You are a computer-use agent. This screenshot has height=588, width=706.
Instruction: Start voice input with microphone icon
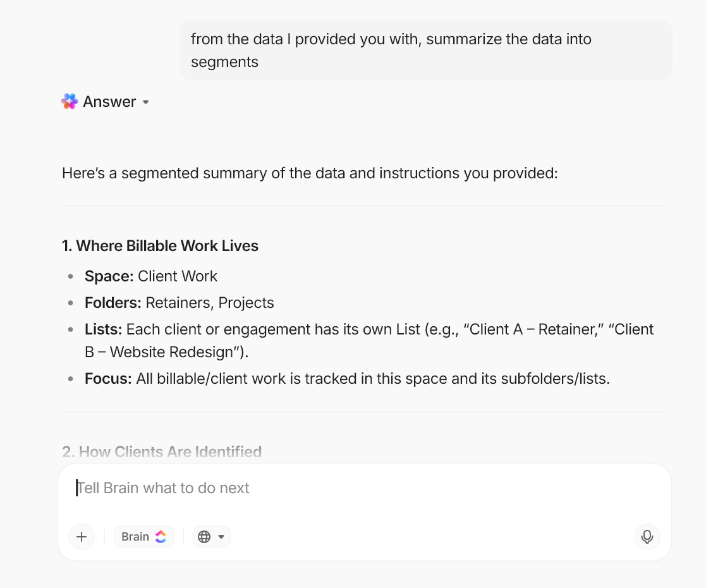647,537
